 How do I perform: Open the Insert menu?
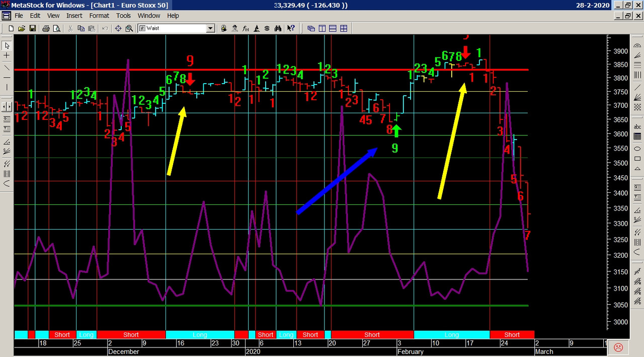click(74, 16)
